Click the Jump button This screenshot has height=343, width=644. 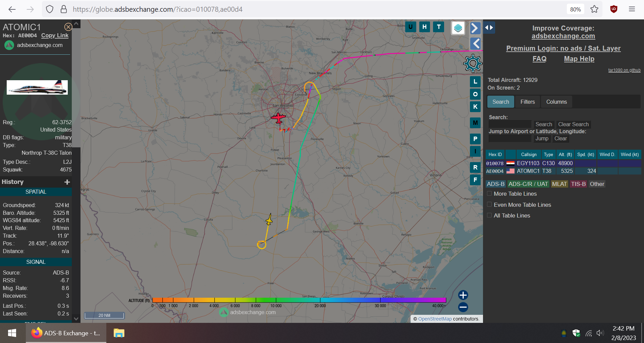tap(542, 138)
